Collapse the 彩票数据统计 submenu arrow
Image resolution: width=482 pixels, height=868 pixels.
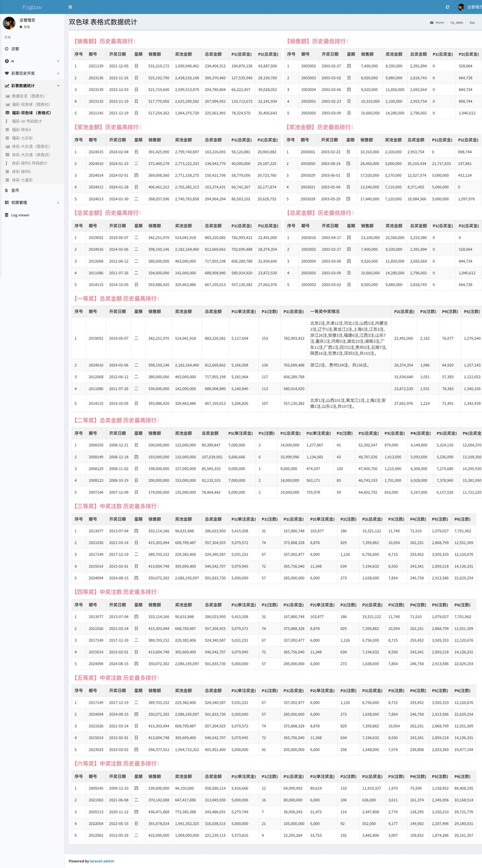tap(58, 86)
